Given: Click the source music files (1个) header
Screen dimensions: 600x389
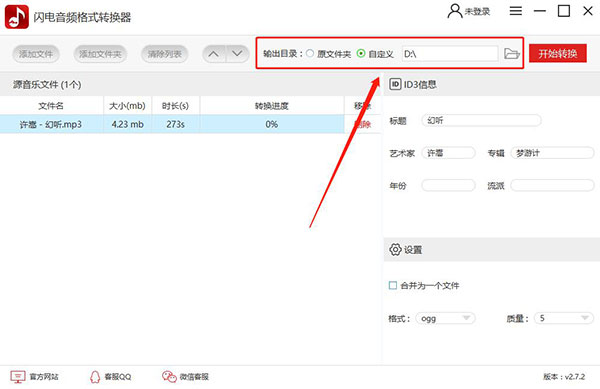Looking at the screenshot, I should 47,85.
